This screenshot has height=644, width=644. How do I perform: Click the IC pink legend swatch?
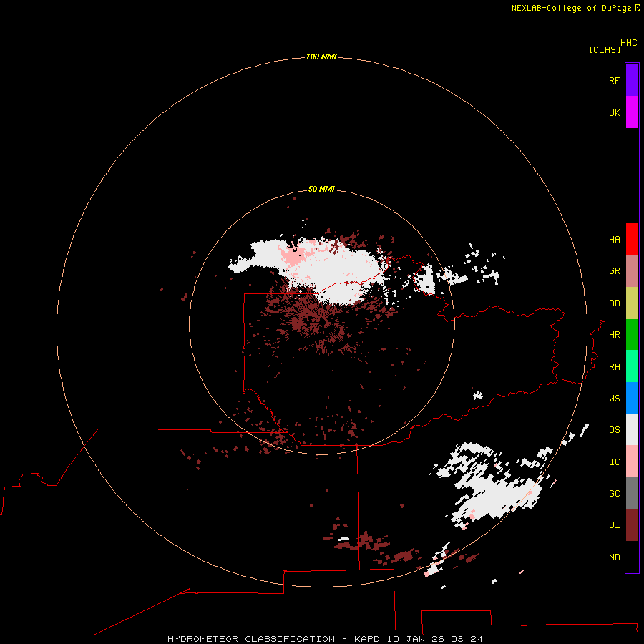pyautogui.click(x=632, y=462)
